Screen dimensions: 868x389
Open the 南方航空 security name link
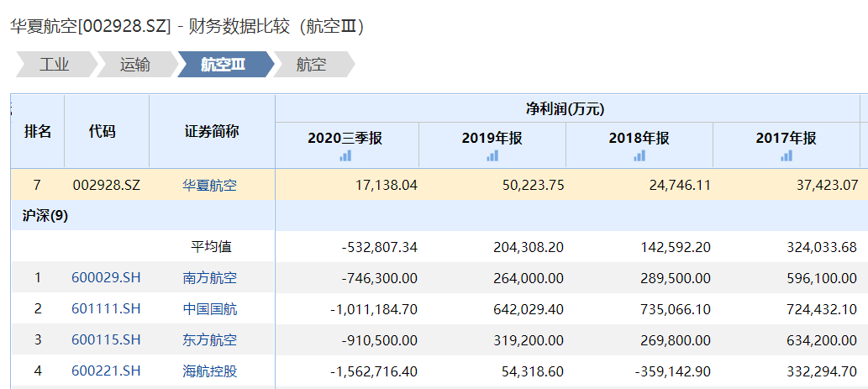click(210, 278)
